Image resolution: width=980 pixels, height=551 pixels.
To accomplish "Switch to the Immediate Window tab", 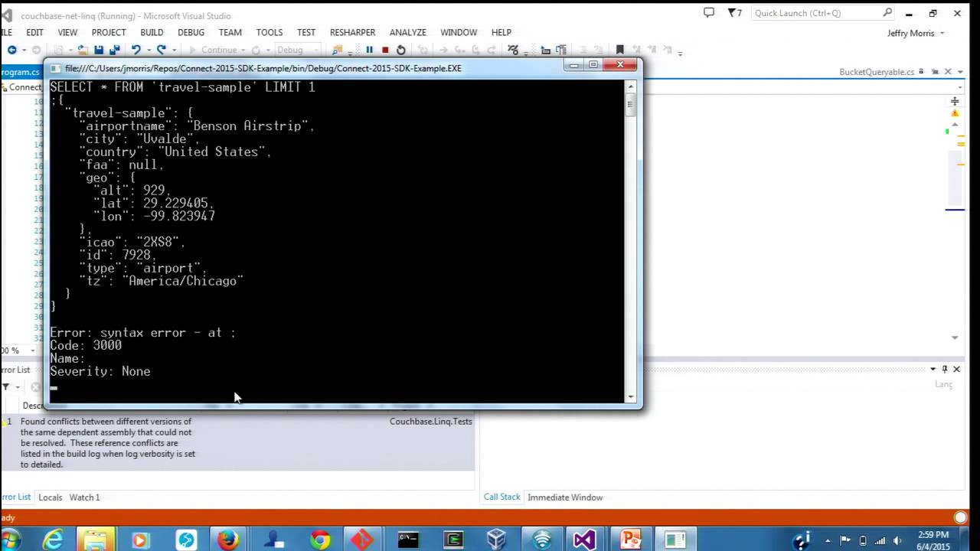I will pyautogui.click(x=565, y=497).
